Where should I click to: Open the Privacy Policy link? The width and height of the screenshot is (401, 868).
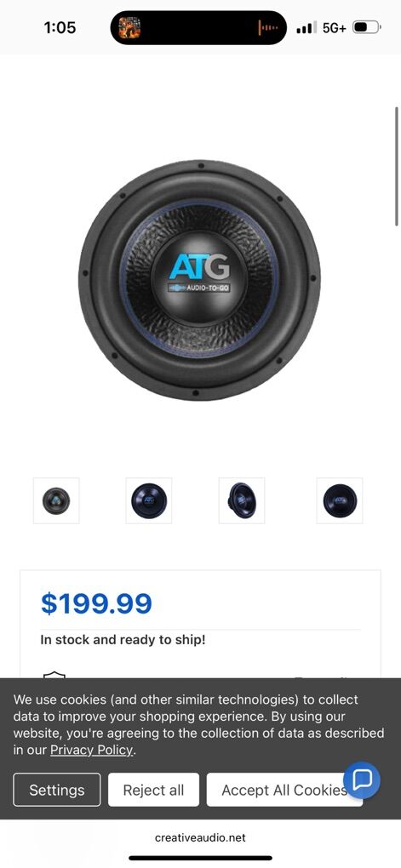coord(92,750)
